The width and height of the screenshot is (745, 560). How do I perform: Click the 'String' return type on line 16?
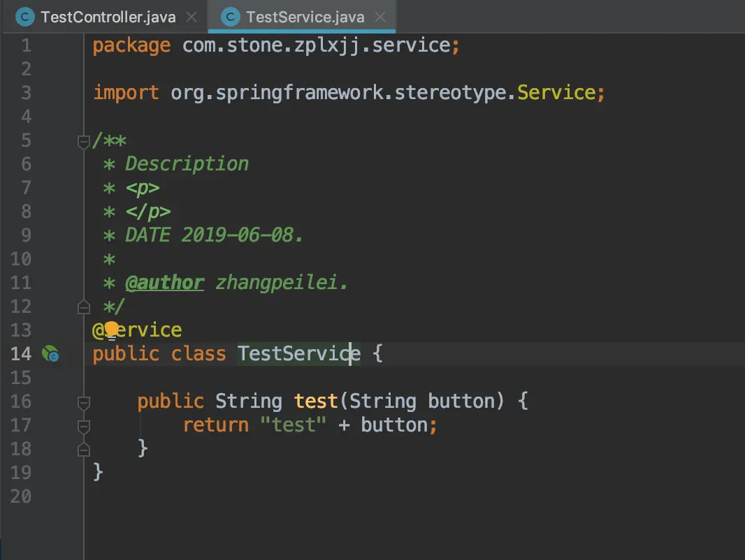pyautogui.click(x=249, y=402)
